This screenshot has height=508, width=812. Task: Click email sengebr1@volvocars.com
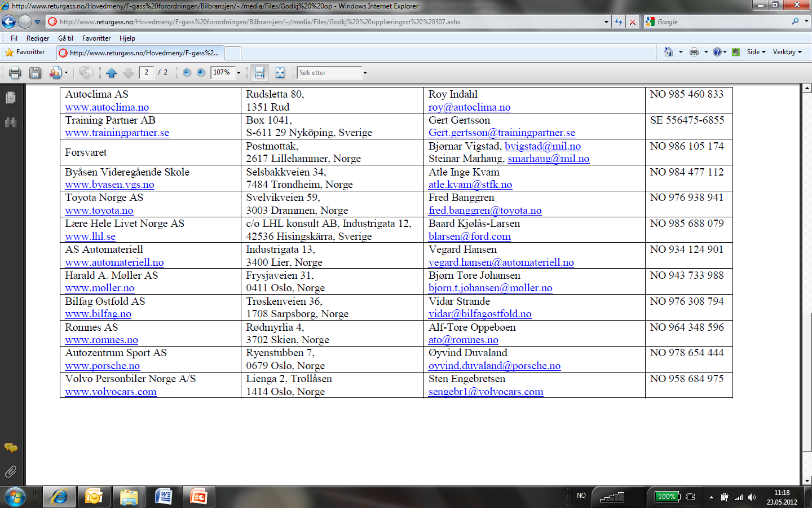486,392
